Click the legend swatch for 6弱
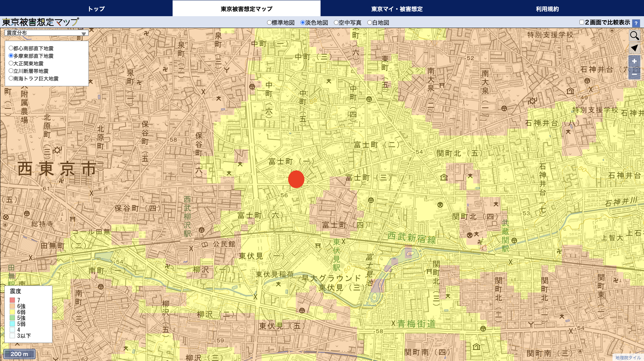Image resolution: width=644 pixels, height=361 pixels. 12,312
